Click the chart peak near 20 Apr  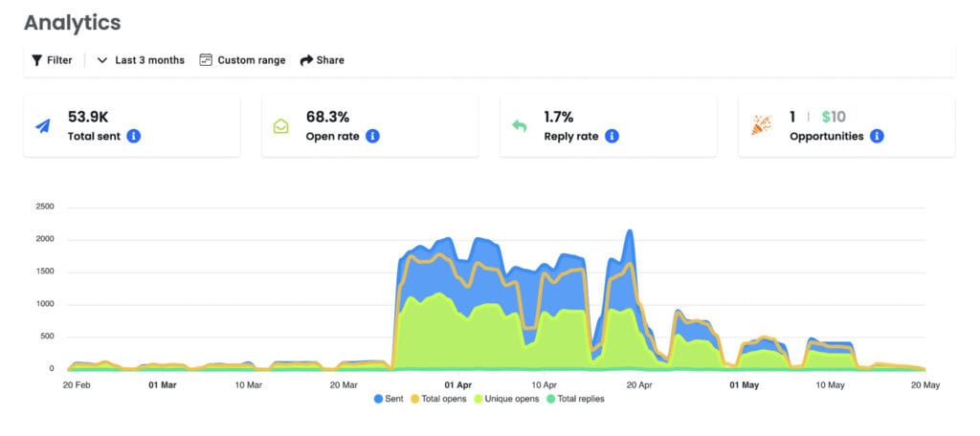point(629,231)
